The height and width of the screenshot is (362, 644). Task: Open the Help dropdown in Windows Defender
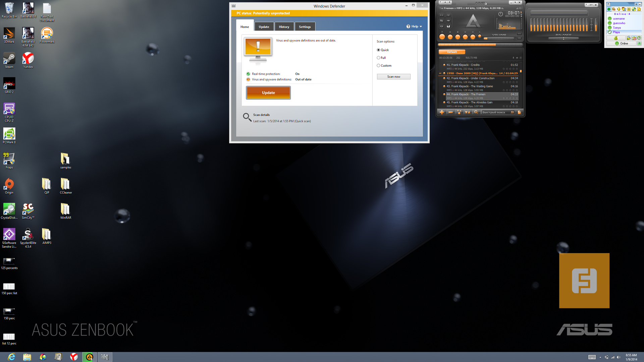point(414,26)
